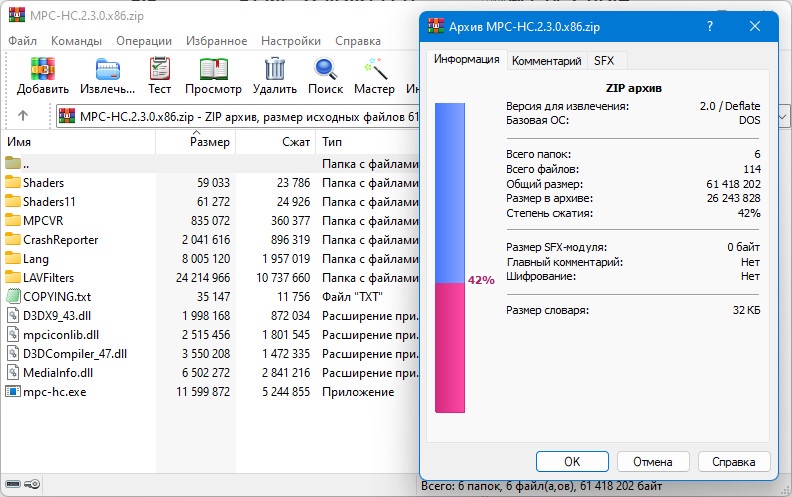Click the Lang folder icon
The width and height of the screenshot is (792, 497).
coord(13,258)
